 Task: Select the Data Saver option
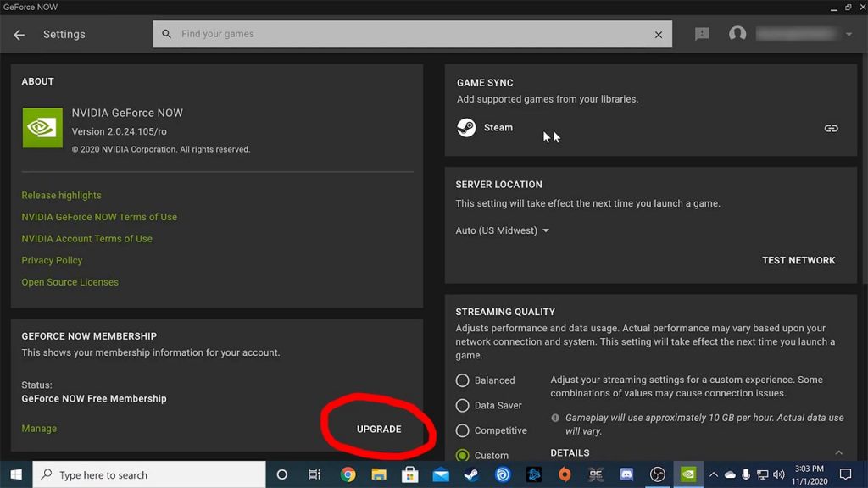coord(462,406)
